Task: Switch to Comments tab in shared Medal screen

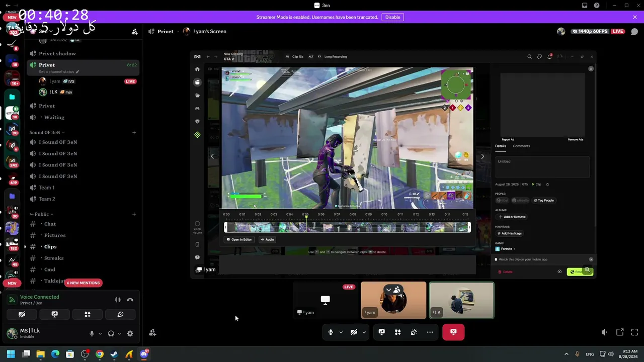Action: [521, 146]
